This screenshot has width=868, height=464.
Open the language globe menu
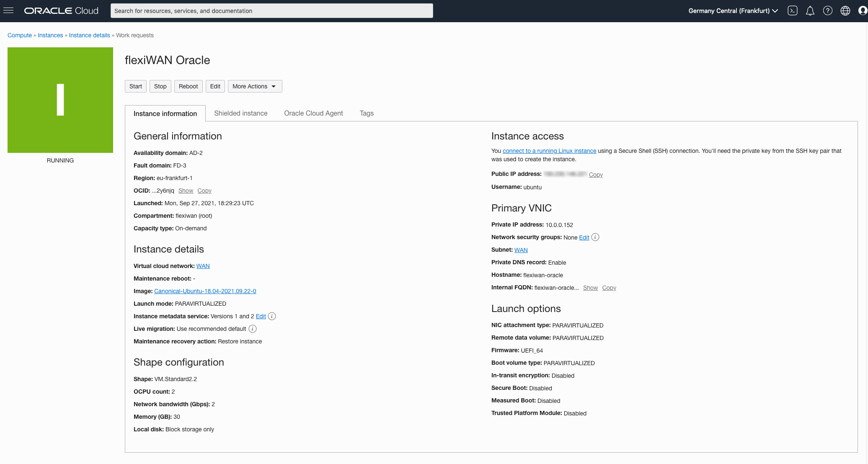845,11
